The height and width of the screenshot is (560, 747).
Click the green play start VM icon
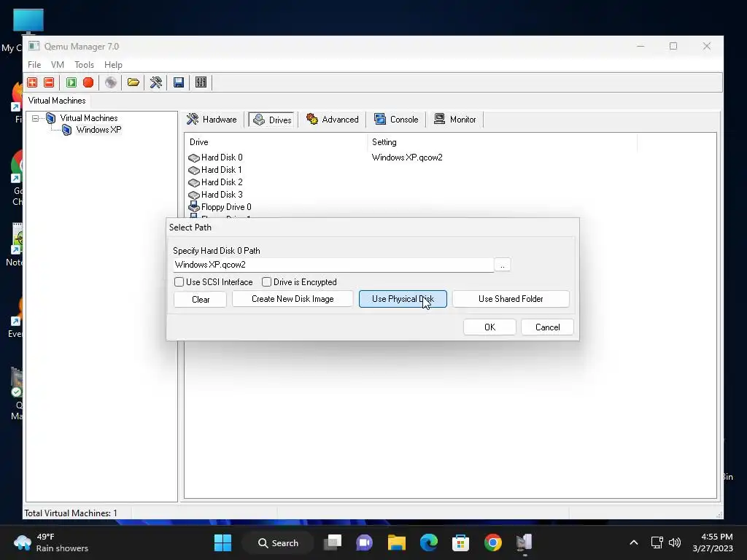pos(71,82)
